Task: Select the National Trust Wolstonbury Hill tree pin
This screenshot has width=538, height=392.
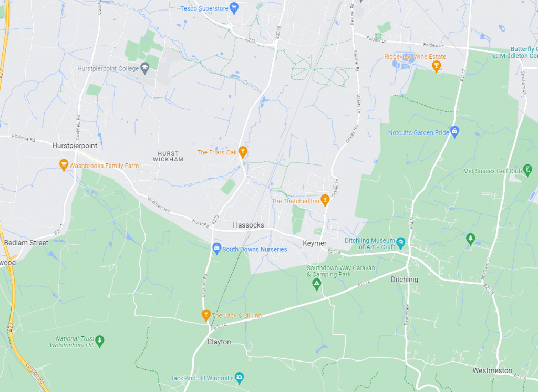Action: 99,342
